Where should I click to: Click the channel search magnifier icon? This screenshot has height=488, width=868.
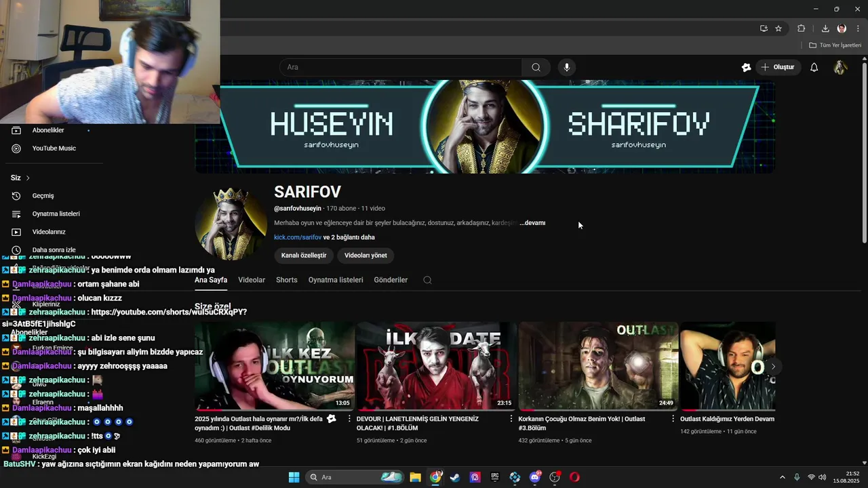[x=427, y=280]
